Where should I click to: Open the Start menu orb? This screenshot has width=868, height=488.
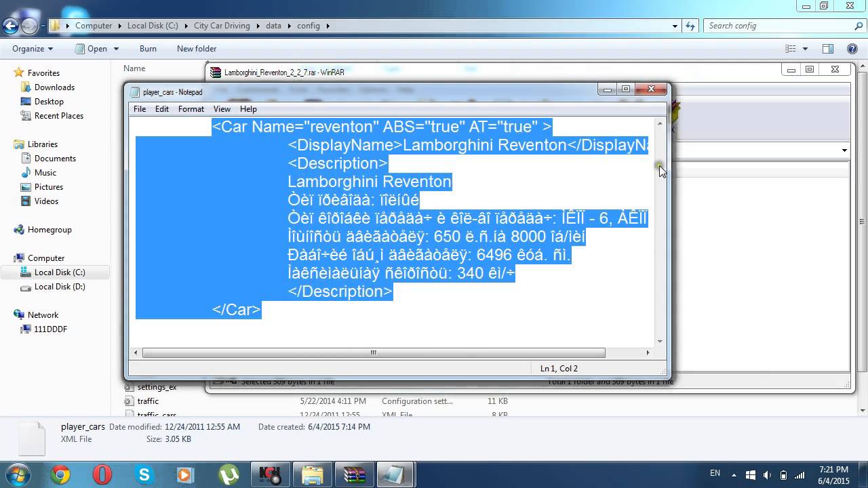(16, 474)
